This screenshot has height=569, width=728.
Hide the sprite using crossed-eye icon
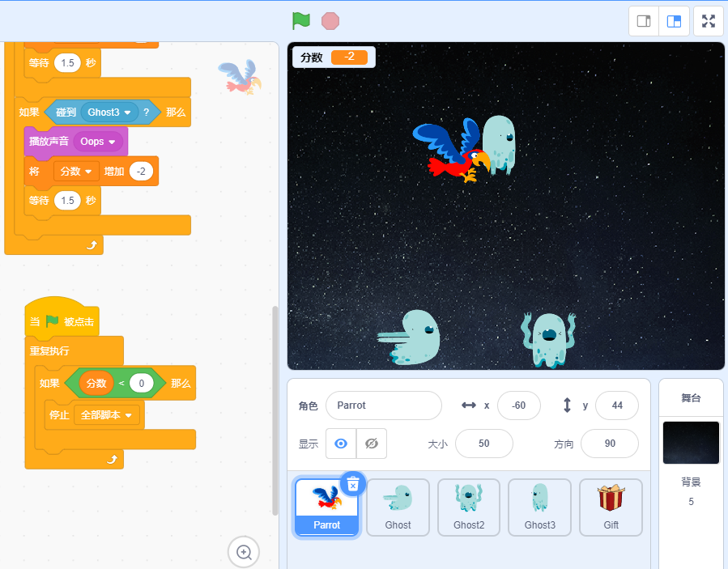[372, 444]
